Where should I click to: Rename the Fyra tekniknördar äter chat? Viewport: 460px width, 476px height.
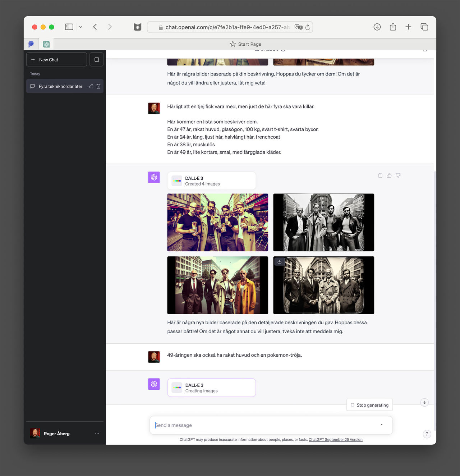[91, 86]
